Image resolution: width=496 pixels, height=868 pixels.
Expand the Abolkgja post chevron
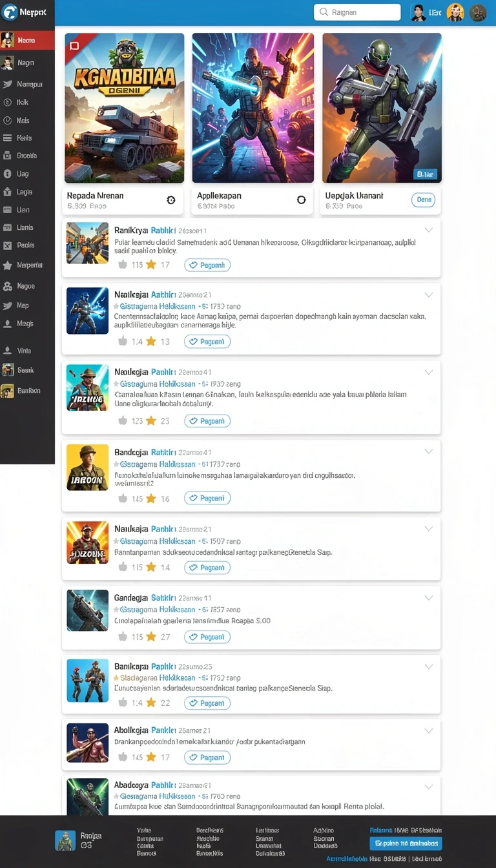click(x=428, y=730)
